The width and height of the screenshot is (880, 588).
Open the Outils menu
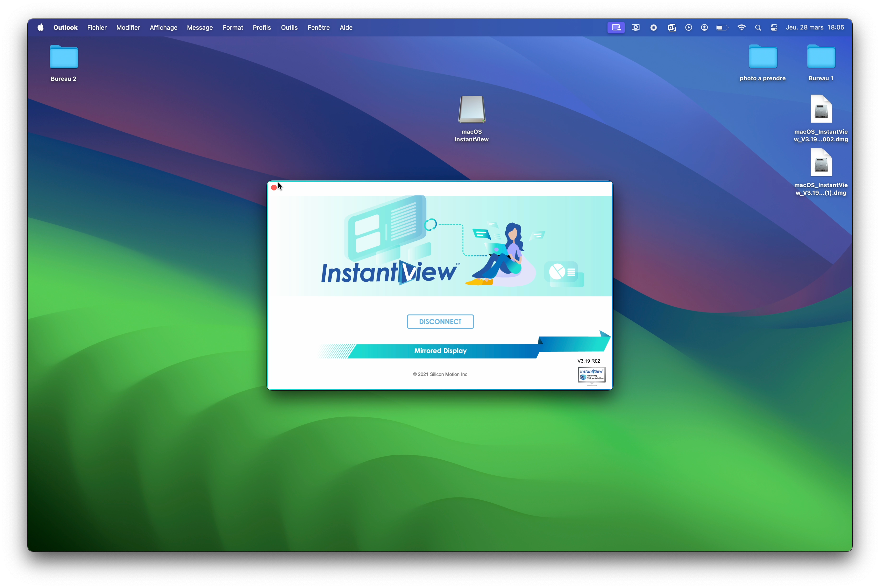[x=289, y=27]
